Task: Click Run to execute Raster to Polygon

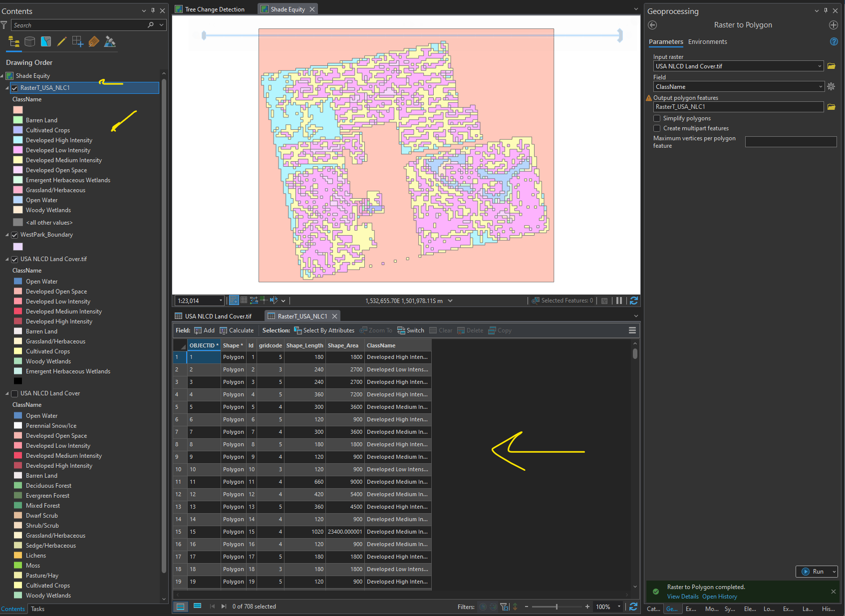Action: coord(816,572)
